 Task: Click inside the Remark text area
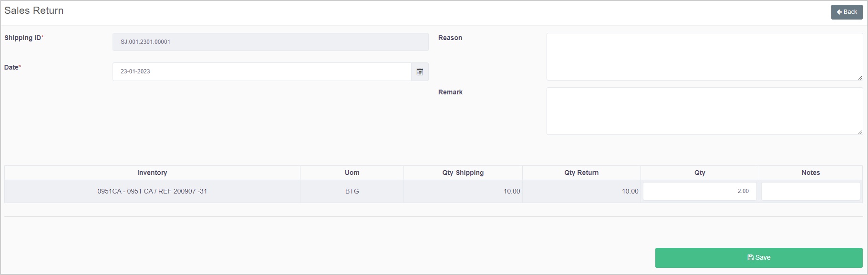click(704, 111)
